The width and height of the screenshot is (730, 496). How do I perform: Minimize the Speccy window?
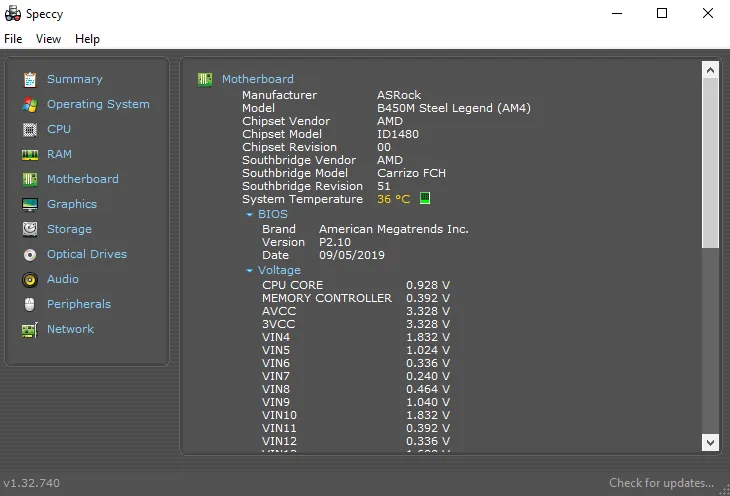pos(617,14)
